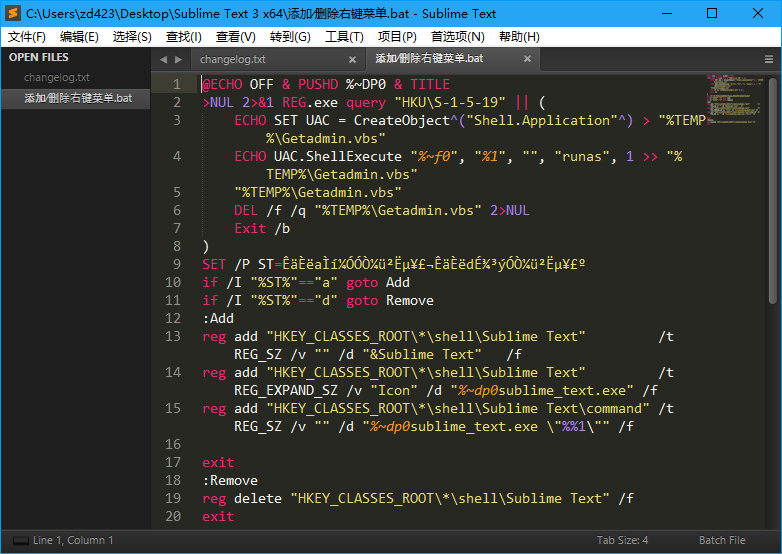This screenshot has width=782, height=554.
Task: Click the exit keyword on line 17
Action: coord(218,462)
